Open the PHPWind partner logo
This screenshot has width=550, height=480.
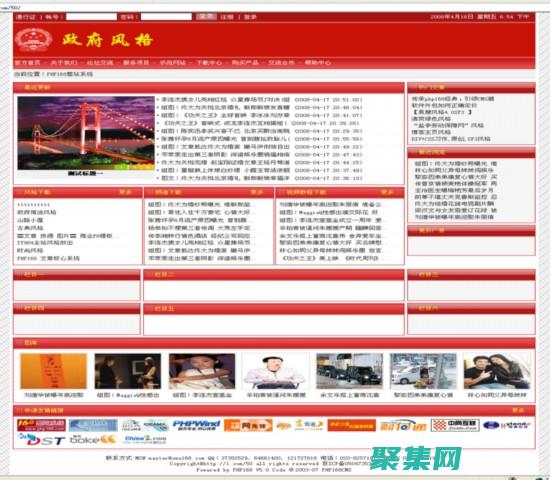point(196,425)
